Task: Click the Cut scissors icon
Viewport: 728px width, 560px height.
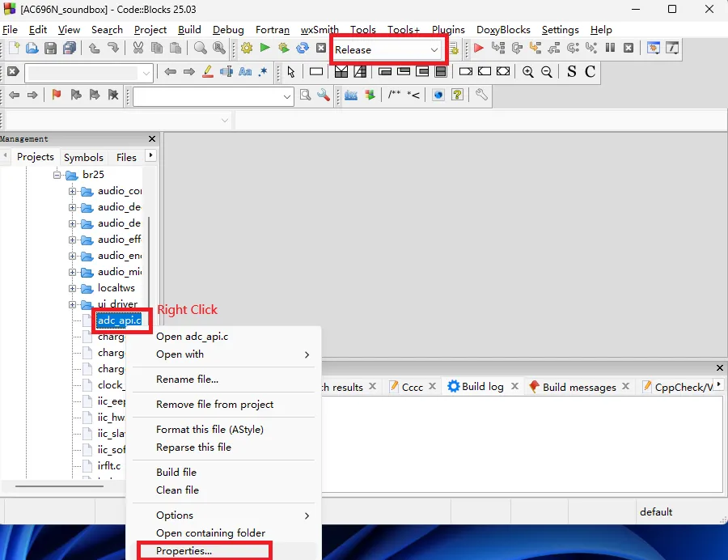Action: click(138, 48)
